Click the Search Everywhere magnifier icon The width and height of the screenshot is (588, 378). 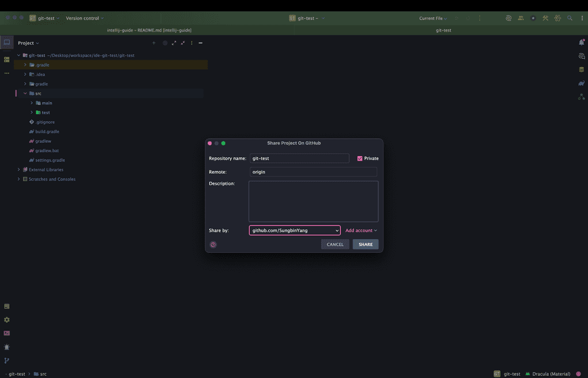[570, 18]
